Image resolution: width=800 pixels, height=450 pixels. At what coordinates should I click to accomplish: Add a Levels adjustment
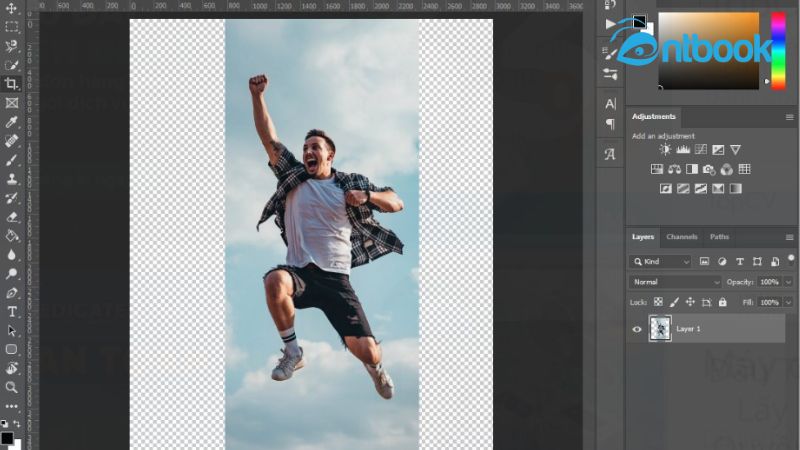[x=683, y=149]
